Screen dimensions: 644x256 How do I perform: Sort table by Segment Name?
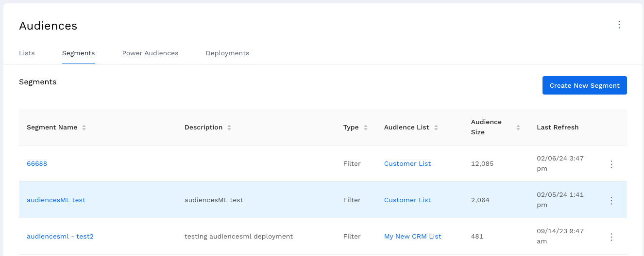[x=84, y=128]
